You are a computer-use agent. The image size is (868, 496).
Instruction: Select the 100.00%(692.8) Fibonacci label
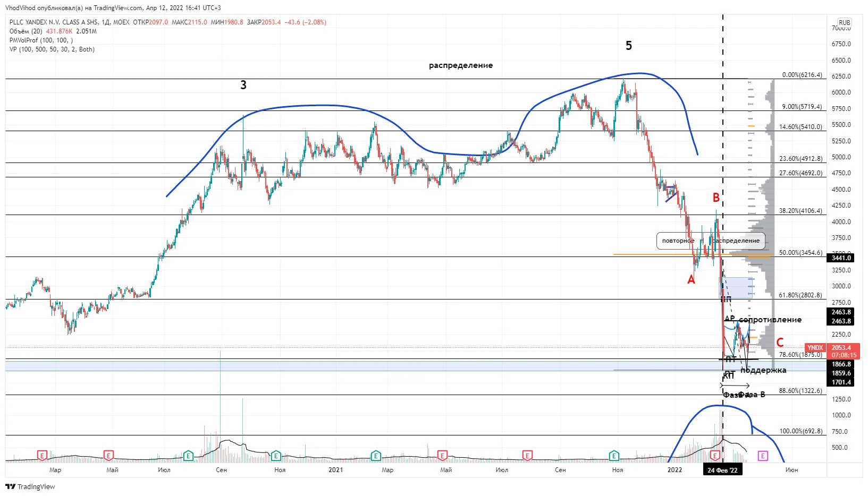tap(801, 431)
